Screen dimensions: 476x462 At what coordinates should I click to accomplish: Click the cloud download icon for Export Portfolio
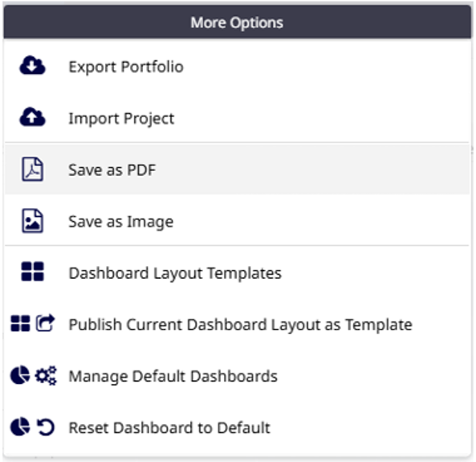point(32,66)
